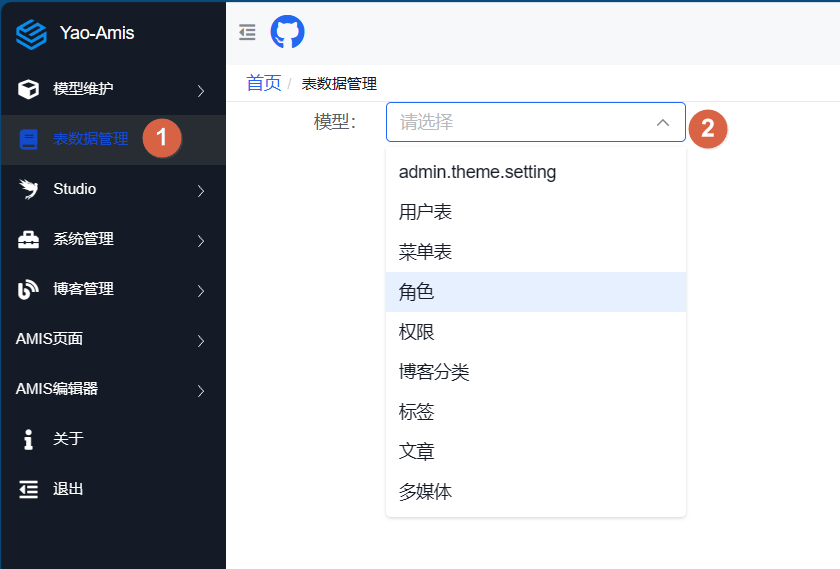The image size is (840, 569).
Task: Click the toolbox icon for 系统管理
Action: [29, 239]
